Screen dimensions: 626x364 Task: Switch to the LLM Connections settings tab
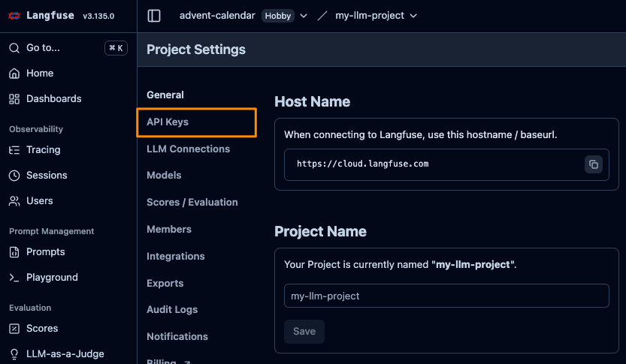coord(188,149)
